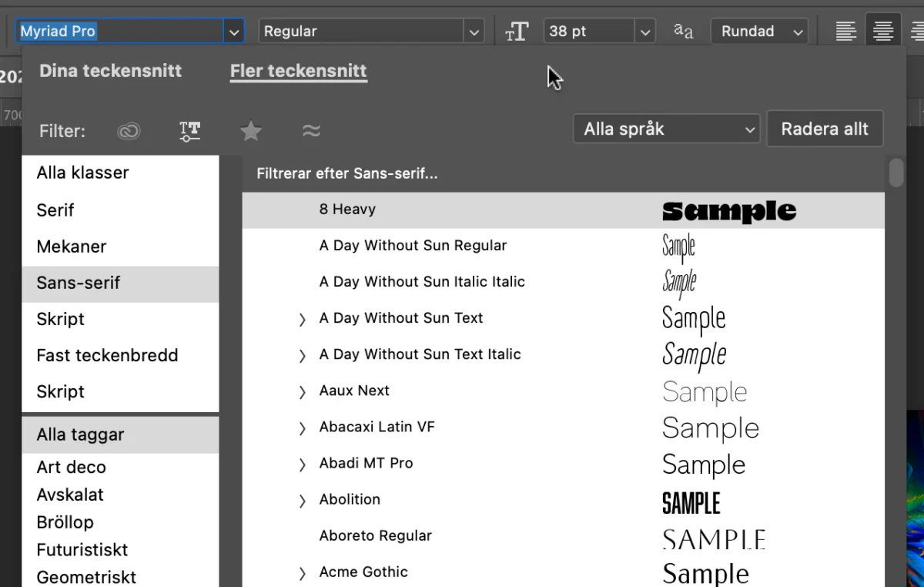The image size is (924, 587).
Task: Click the Radera allt button
Action: (825, 129)
